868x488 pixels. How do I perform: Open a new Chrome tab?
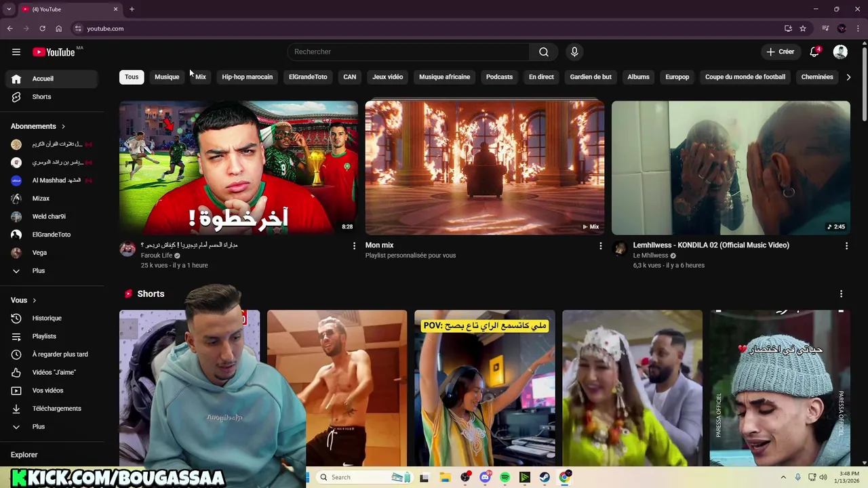pos(132,9)
